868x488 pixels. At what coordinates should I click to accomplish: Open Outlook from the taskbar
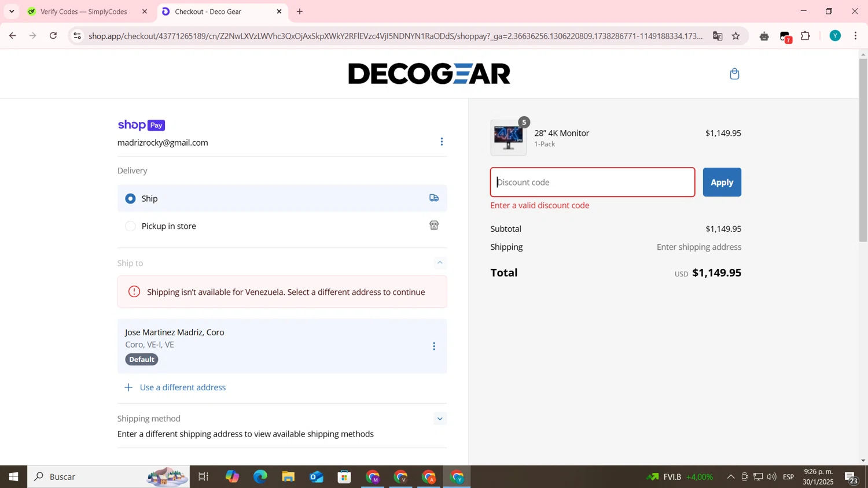tap(317, 477)
